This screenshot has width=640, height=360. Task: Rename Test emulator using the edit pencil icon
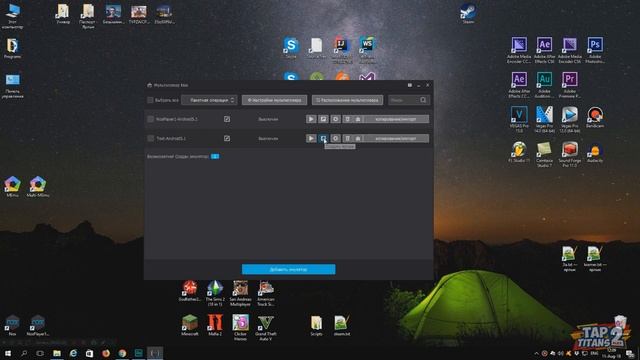227,138
